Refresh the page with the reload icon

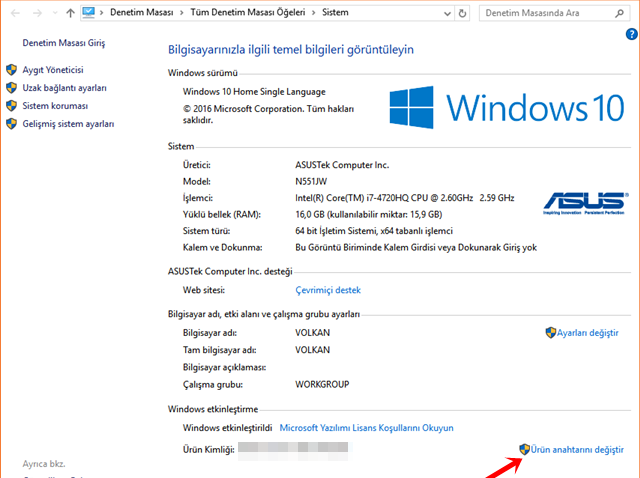coord(462,13)
